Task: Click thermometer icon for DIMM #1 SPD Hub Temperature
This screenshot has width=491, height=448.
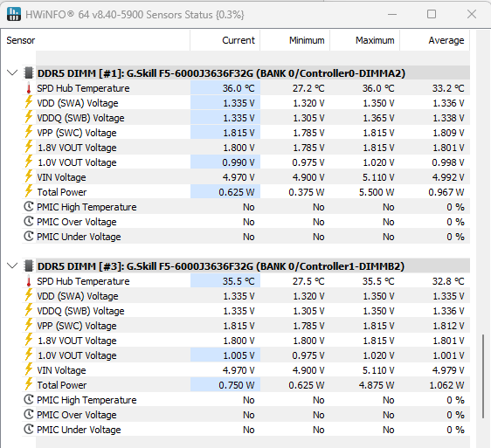Action: click(29, 88)
